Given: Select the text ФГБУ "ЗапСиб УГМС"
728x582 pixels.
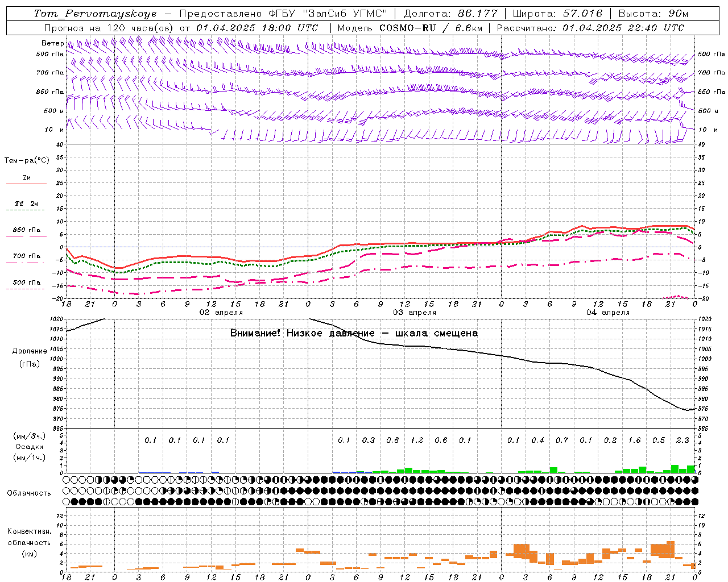Looking at the screenshot, I should tap(328, 14).
